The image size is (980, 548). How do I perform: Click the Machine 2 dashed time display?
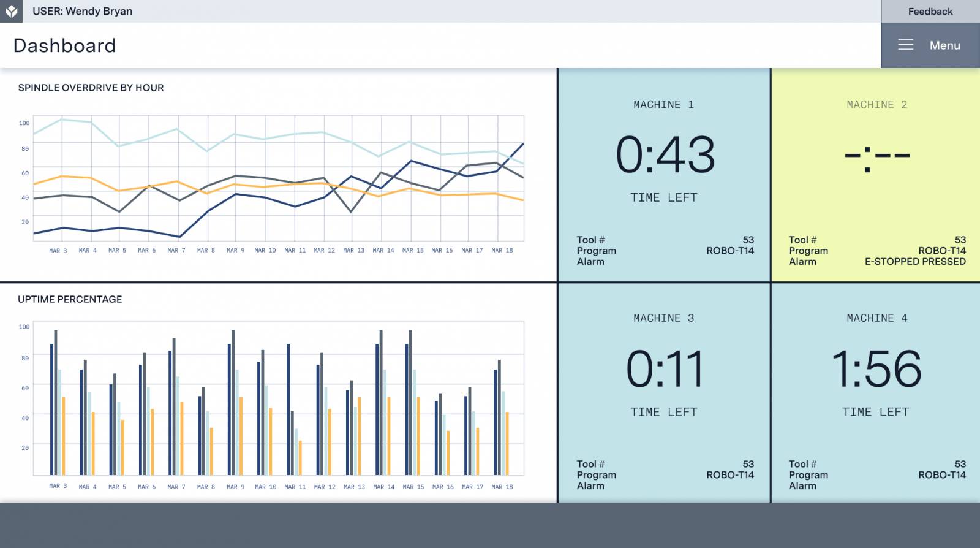click(x=876, y=156)
